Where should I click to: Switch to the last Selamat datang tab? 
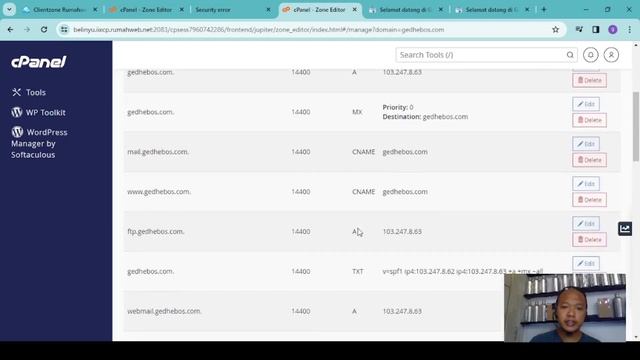pyautogui.click(x=491, y=9)
